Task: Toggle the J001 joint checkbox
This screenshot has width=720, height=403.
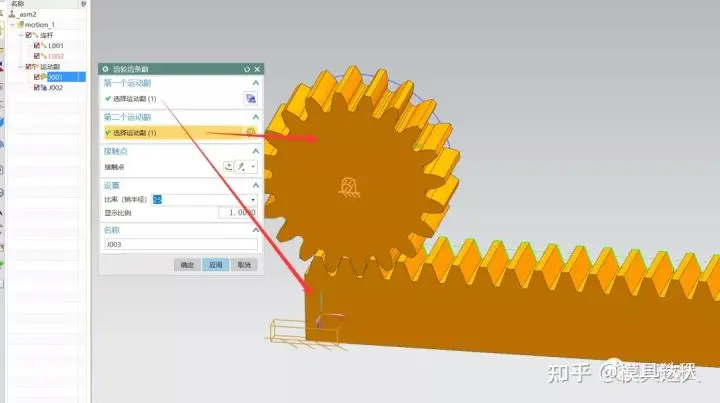Action: coord(36,77)
